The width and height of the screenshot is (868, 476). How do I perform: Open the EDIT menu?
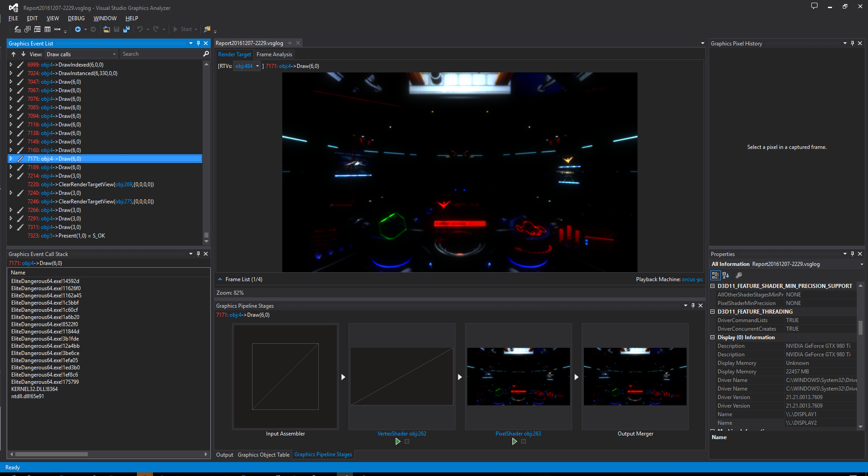tap(32, 18)
